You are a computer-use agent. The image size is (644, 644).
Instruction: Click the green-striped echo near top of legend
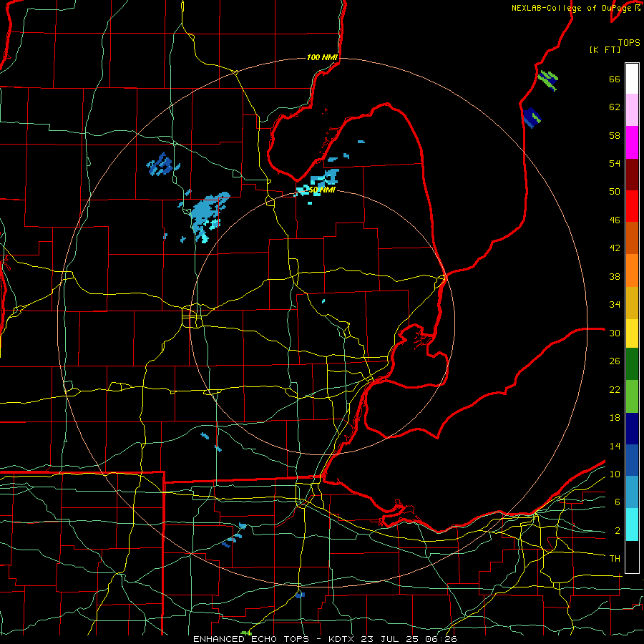pyautogui.click(x=548, y=79)
